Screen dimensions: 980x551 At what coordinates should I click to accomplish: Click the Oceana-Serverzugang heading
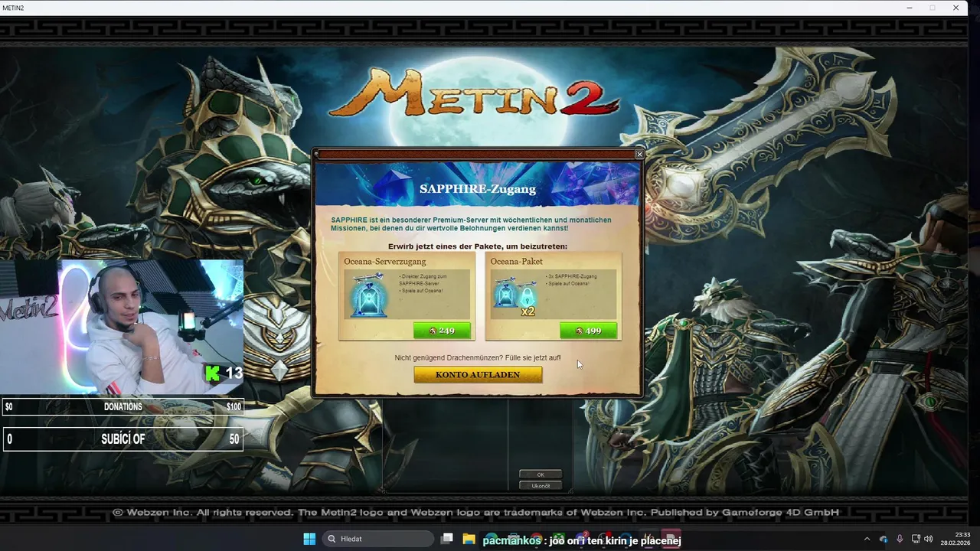coord(385,262)
